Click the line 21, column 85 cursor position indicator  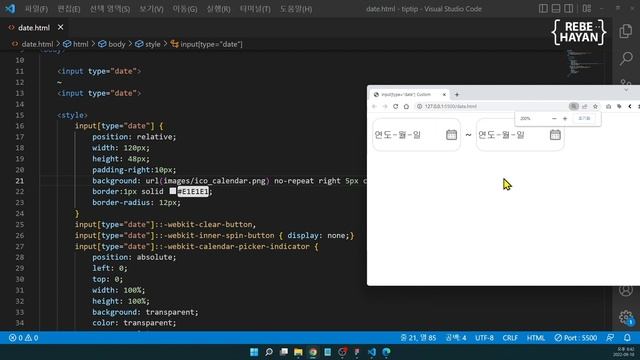point(418,338)
